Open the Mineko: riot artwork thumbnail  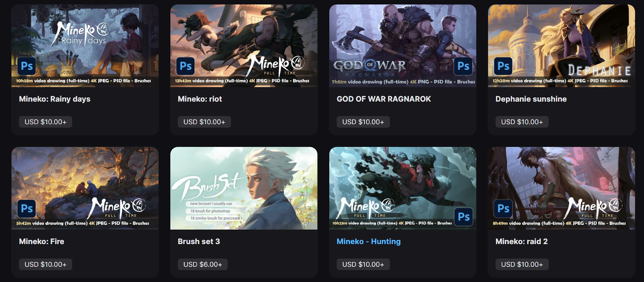(244, 46)
